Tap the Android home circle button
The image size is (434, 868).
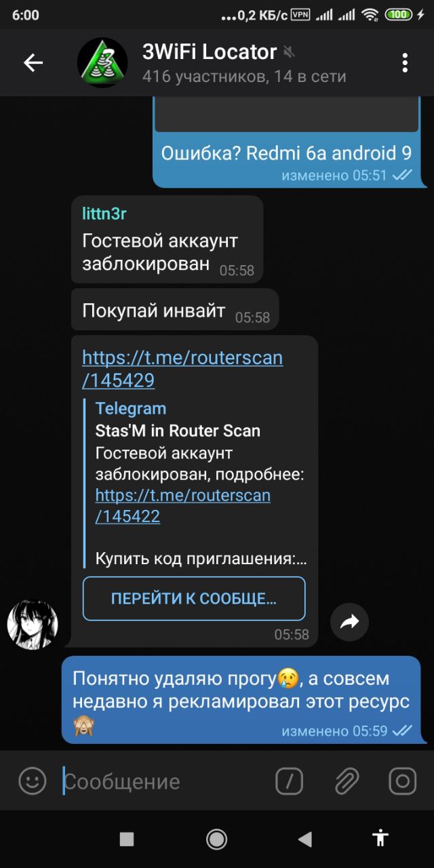(x=216, y=839)
